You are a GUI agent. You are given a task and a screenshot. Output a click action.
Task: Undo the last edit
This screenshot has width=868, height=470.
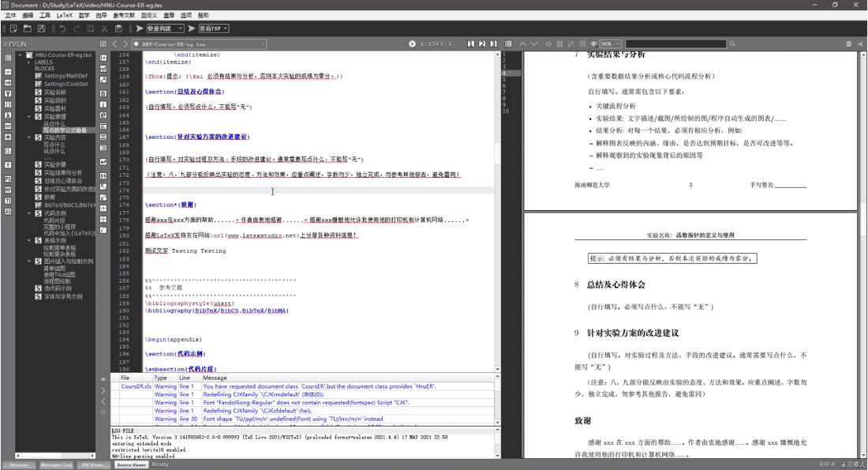click(62, 28)
